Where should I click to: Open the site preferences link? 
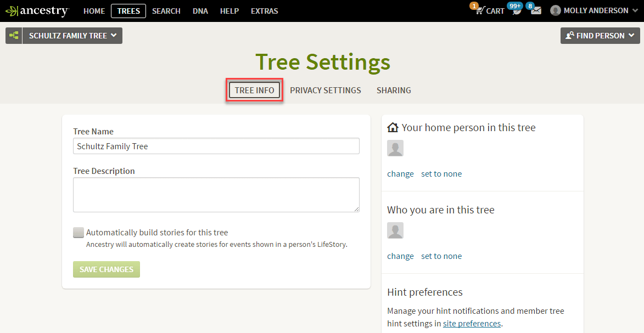click(x=472, y=324)
